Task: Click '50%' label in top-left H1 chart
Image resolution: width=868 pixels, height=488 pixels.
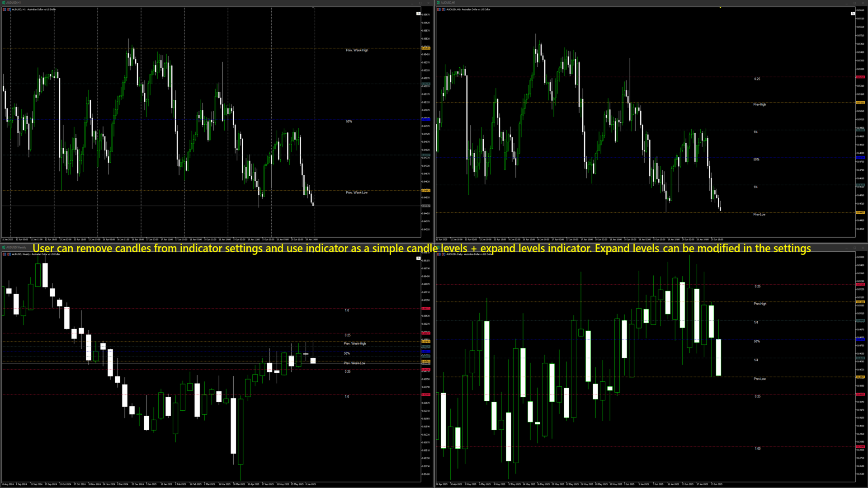Action: point(349,121)
